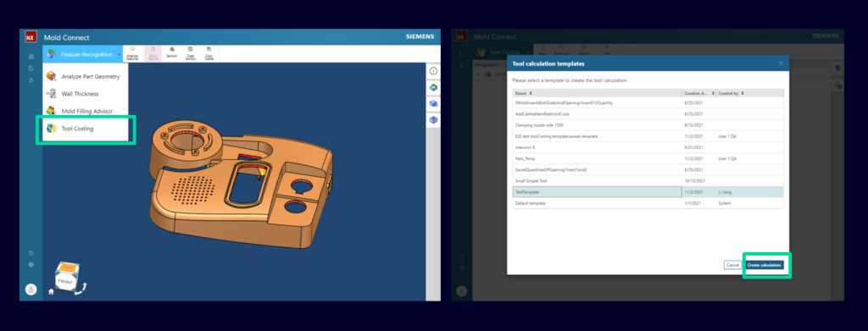Click the green-topped cube view icon
The image size is (868, 331).
[x=433, y=87]
